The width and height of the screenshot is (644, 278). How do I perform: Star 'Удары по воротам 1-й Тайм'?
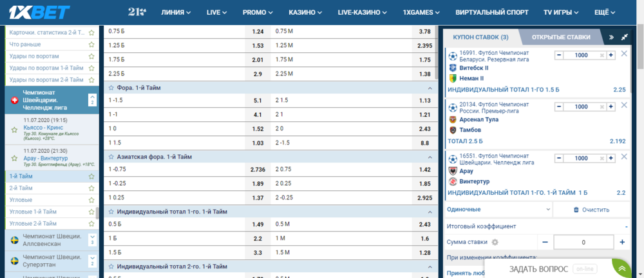(91, 68)
